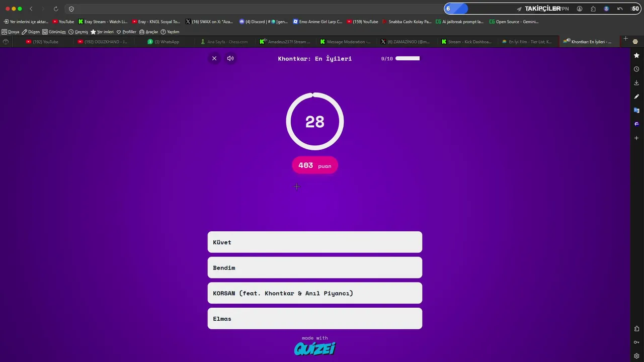Open the Düzen menu
The image size is (644, 362).
(31, 32)
